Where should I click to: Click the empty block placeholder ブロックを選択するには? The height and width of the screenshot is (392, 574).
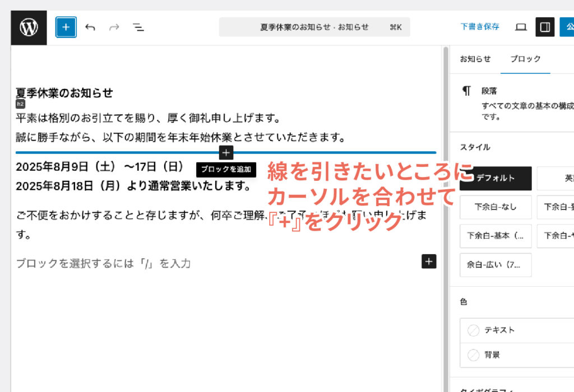click(x=104, y=263)
